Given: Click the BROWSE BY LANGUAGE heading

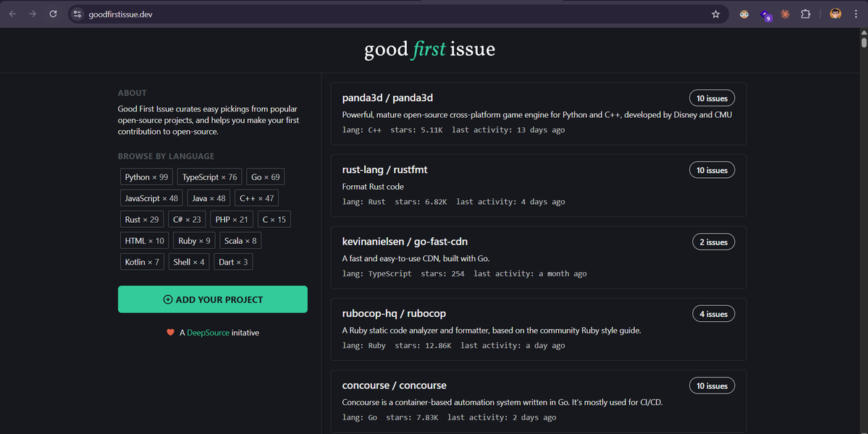Looking at the screenshot, I should tap(166, 156).
